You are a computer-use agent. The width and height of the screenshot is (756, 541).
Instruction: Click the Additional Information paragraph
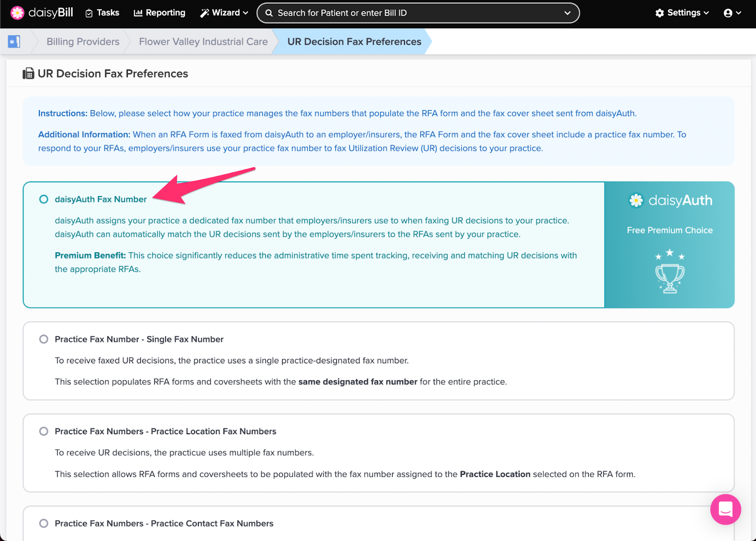click(362, 141)
